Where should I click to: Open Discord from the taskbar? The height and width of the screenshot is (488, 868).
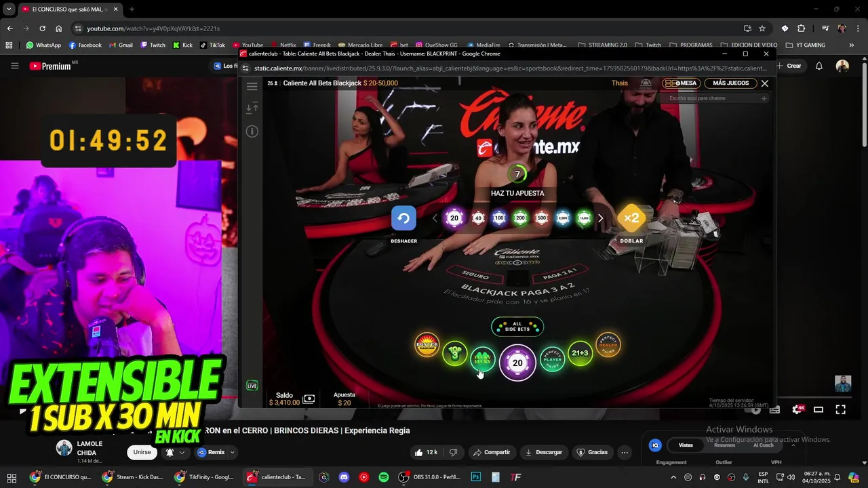344,477
